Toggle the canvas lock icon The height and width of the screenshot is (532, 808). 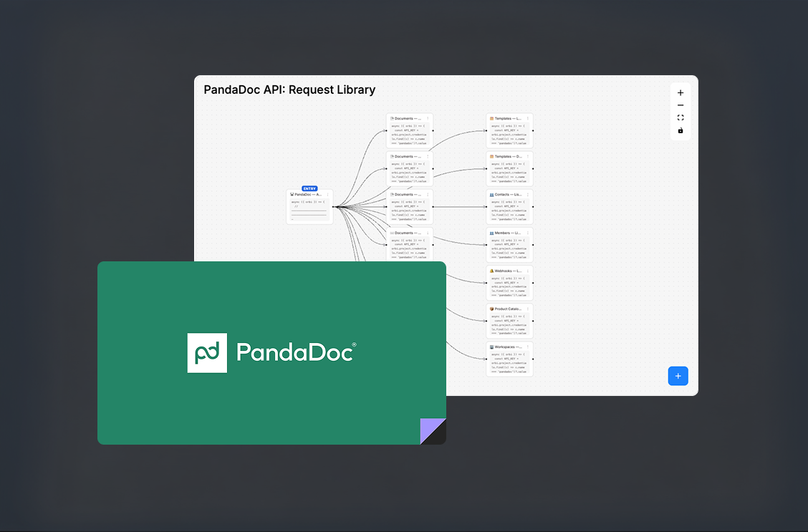coord(680,130)
